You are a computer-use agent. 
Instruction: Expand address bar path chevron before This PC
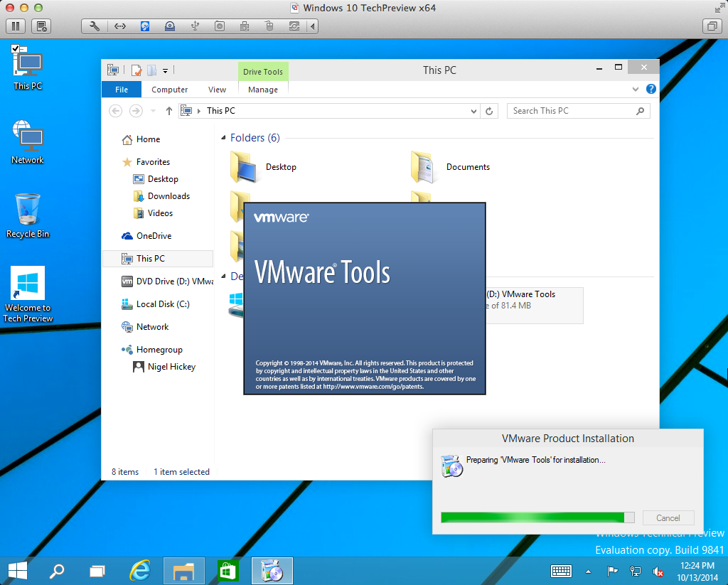pos(199,111)
